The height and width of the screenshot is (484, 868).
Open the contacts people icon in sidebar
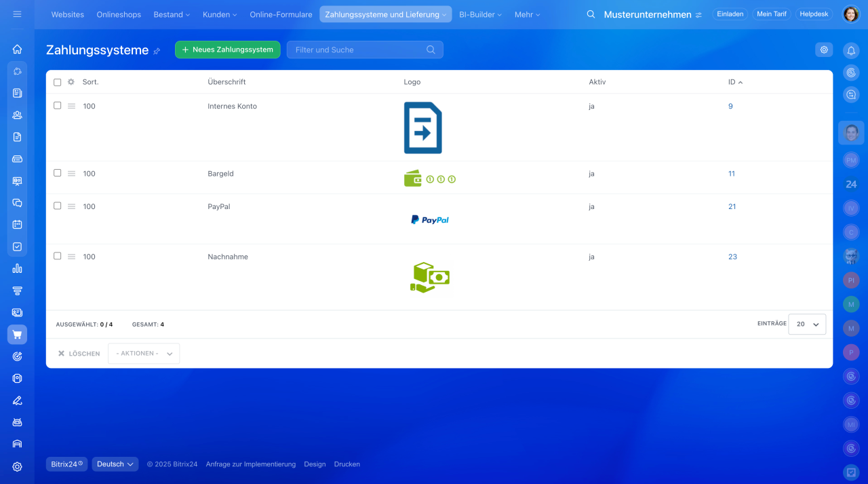pos(17,115)
